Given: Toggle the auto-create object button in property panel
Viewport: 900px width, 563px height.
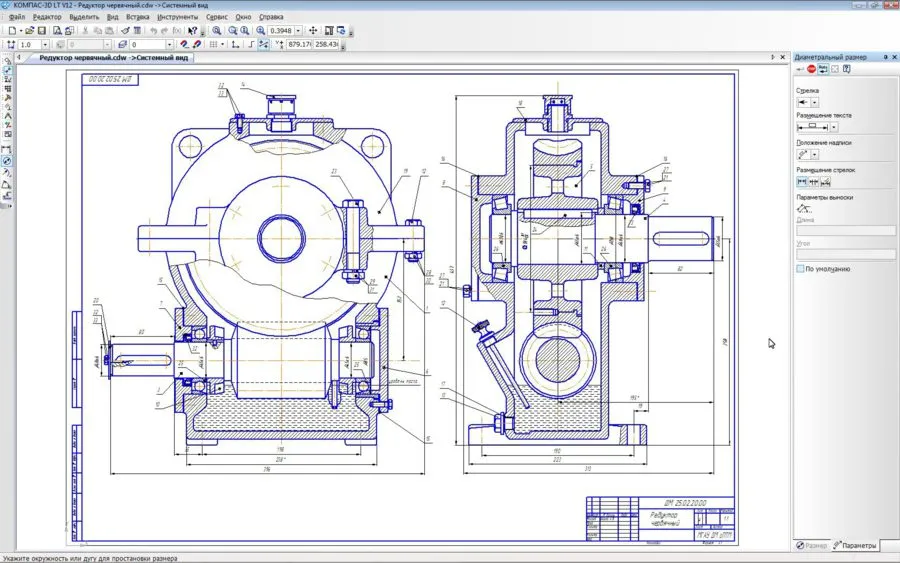Looking at the screenshot, I should coord(822,70).
